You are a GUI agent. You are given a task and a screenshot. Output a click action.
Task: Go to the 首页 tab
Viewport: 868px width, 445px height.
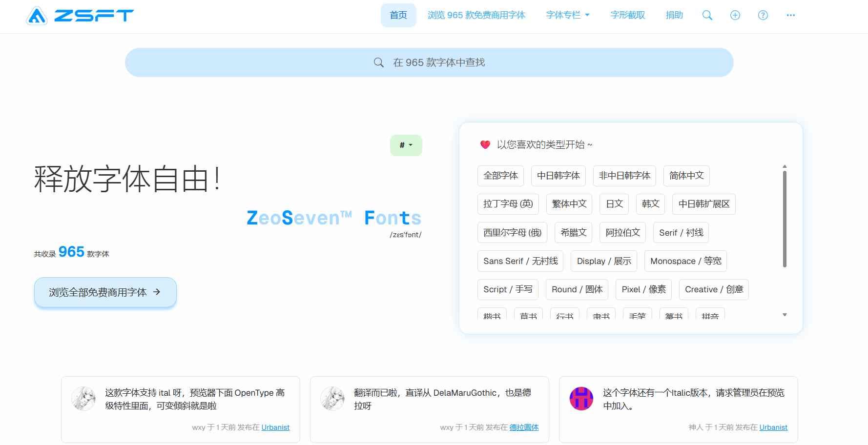click(x=398, y=15)
